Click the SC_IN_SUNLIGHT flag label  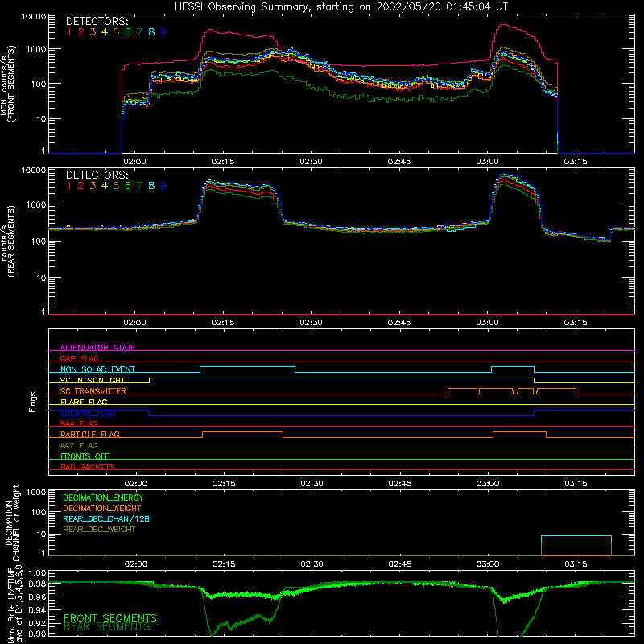(93, 380)
